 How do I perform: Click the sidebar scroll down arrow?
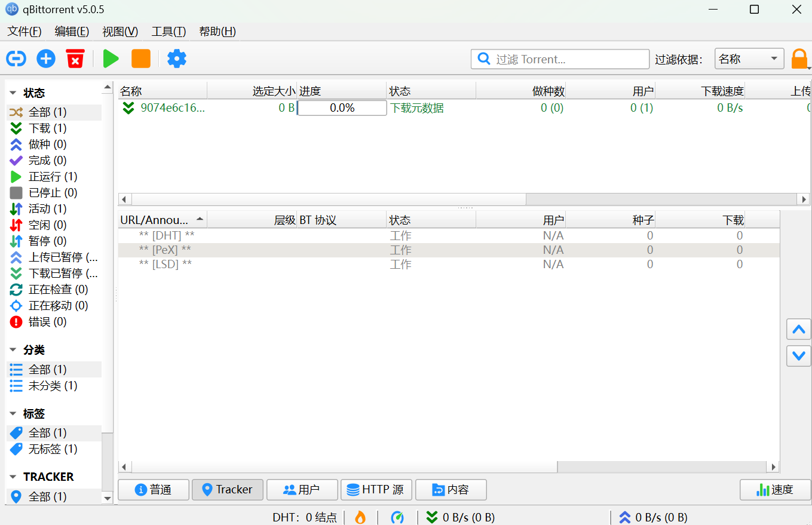pos(108,498)
